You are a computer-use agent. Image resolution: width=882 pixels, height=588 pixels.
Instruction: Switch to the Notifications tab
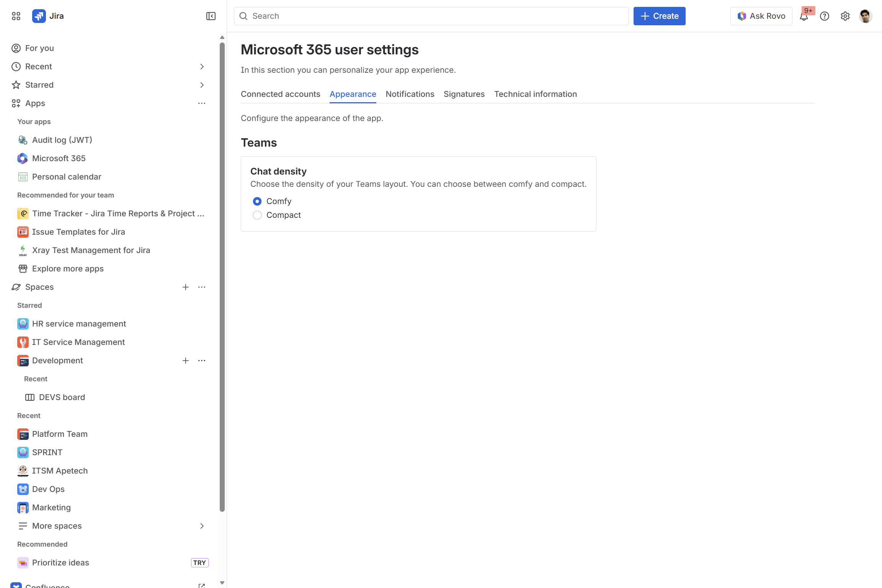tap(410, 94)
